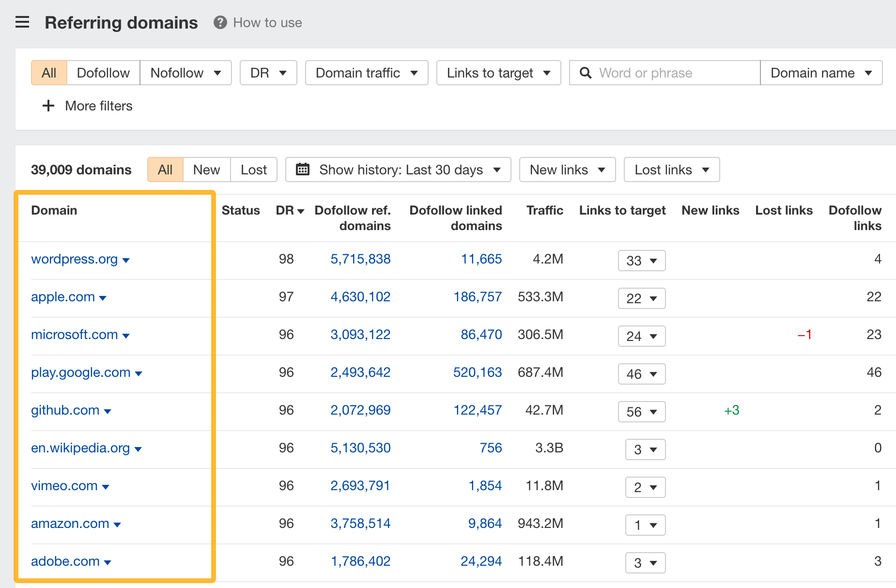Click 24,294 linked domains for adobe.com
Viewport: 896px width, 588px height.
click(x=481, y=561)
